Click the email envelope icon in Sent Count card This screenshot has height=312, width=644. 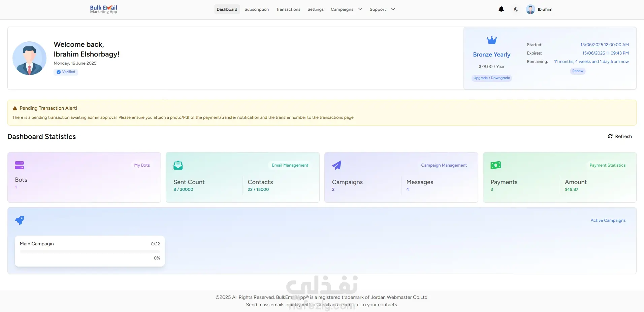[178, 165]
